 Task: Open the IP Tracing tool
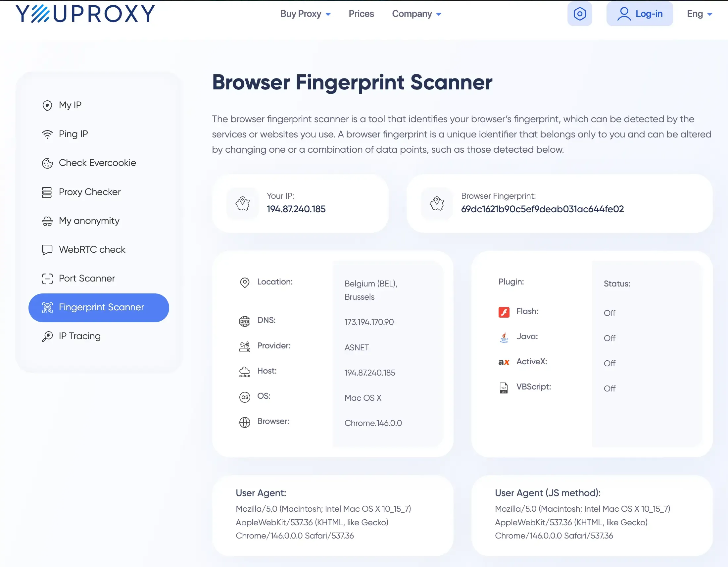click(79, 336)
